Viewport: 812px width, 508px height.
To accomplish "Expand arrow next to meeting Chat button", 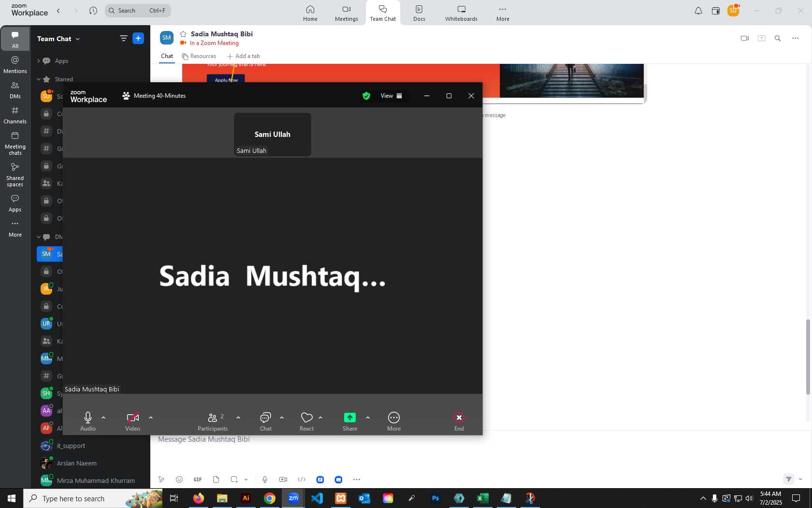I will (282, 417).
